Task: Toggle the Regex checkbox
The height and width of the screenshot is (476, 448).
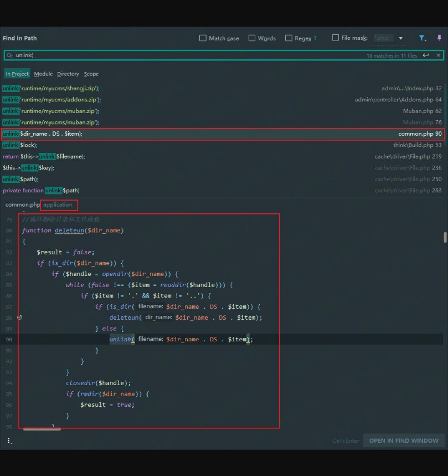Action: [289, 38]
